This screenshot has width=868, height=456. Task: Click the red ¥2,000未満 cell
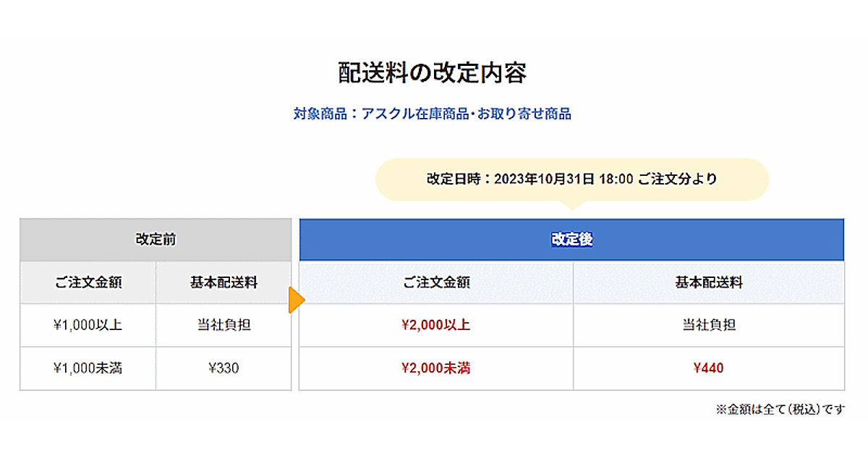click(x=436, y=368)
